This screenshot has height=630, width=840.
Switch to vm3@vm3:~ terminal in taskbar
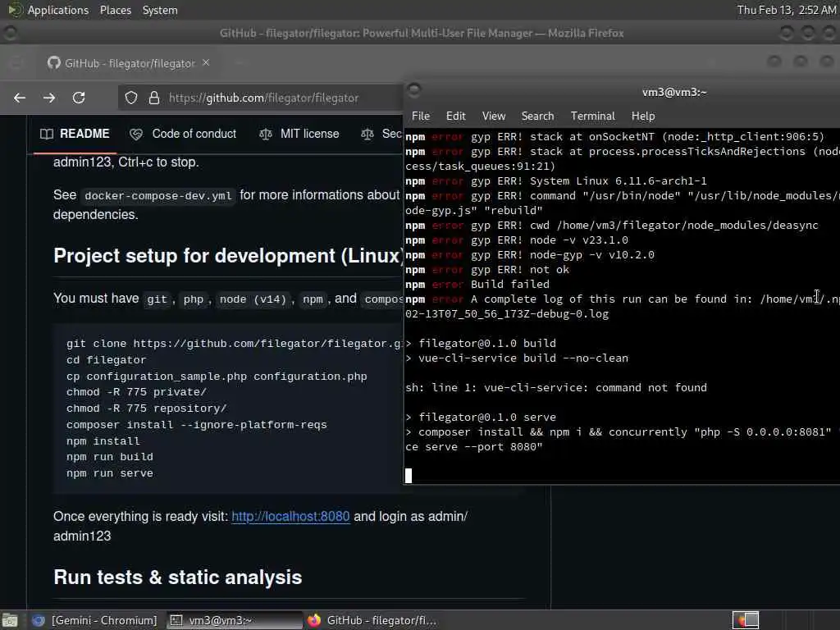tap(235, 620)
